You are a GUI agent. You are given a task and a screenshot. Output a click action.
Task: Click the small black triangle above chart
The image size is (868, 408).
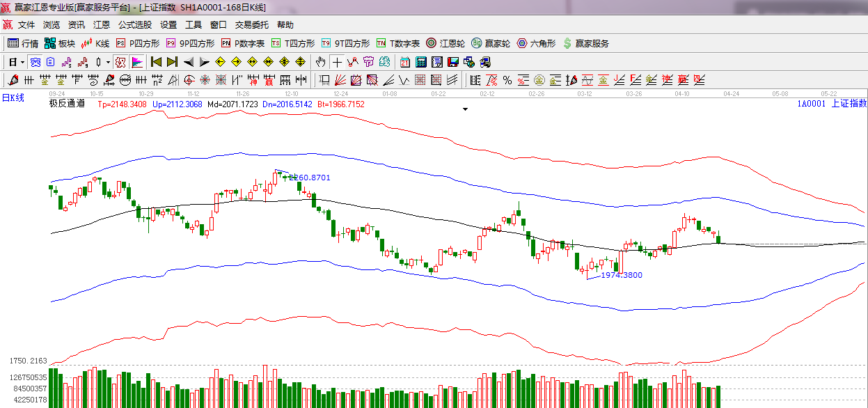465,109
